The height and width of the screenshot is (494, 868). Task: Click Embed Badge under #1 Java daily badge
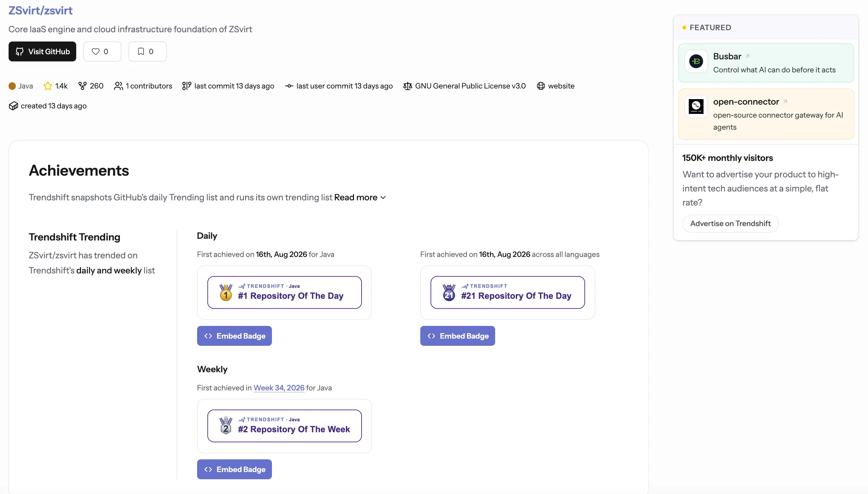click(235, 336)
